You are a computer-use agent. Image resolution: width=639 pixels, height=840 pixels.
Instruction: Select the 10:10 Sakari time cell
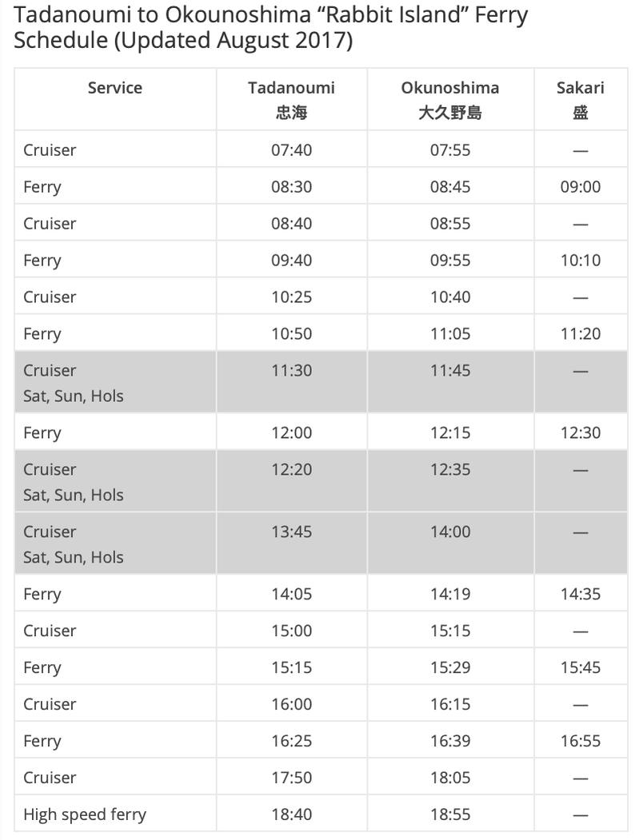coord(581,261)
